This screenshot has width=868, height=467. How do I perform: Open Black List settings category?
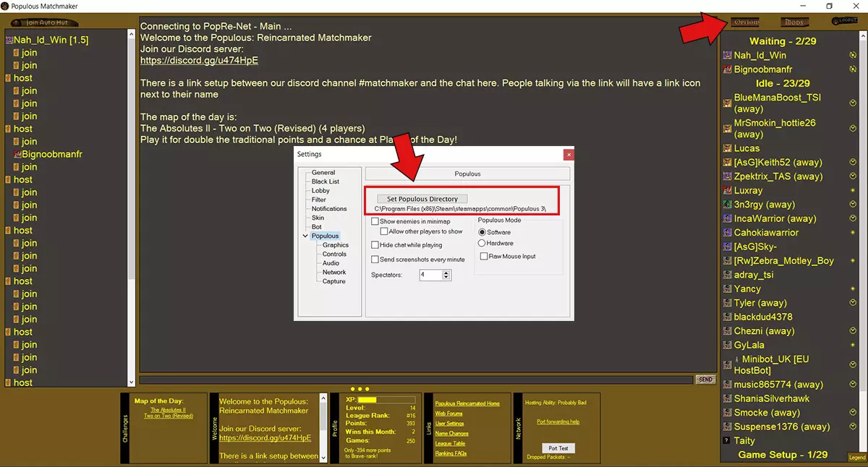click(x=325, y=181)
